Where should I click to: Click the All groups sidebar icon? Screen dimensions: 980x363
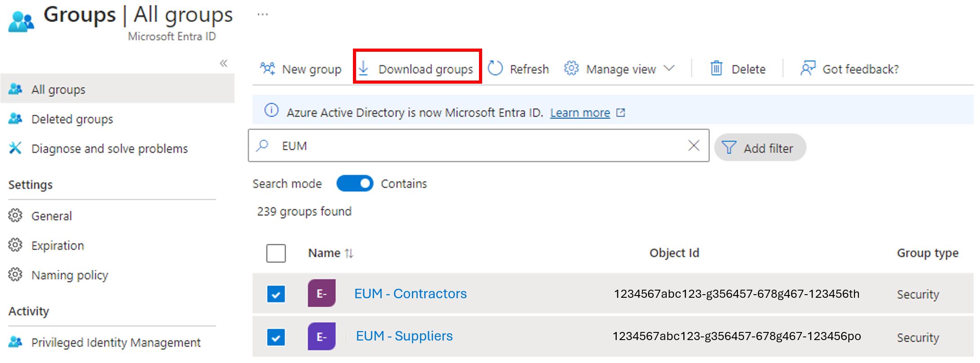point(15,89)
